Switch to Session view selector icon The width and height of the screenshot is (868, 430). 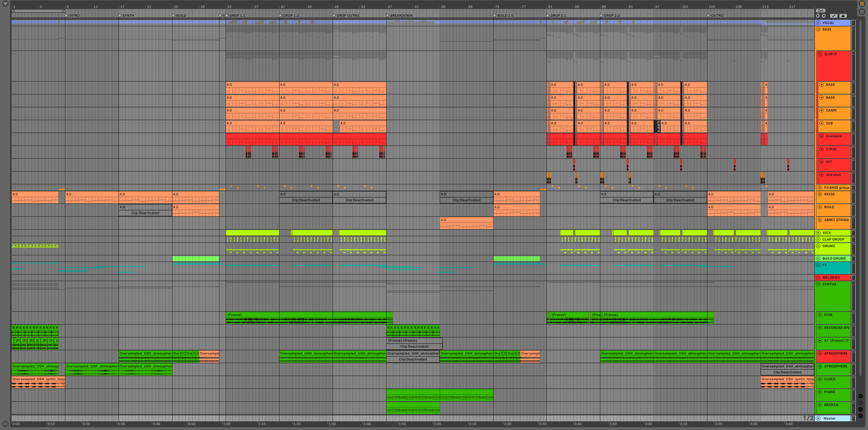coord(862,11)
